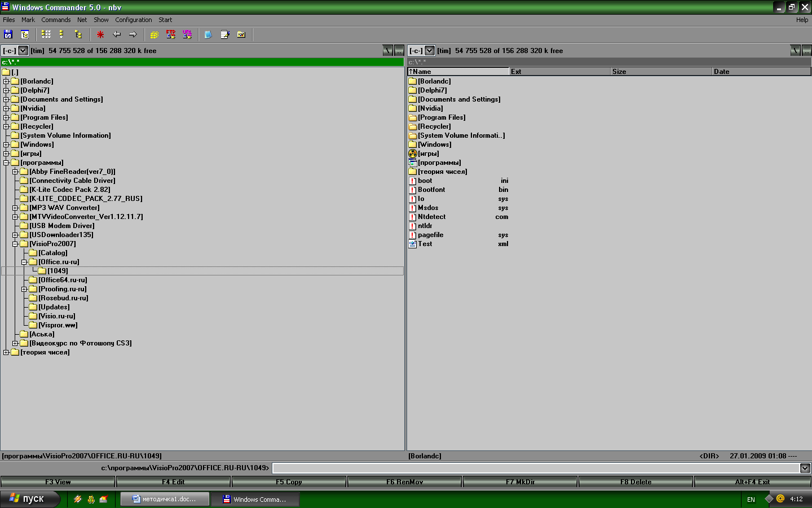The height and width of the screenshot is (508, 812).
Task: Expand the Proofing.ru-ru tree node
Action: pos(24,289)
